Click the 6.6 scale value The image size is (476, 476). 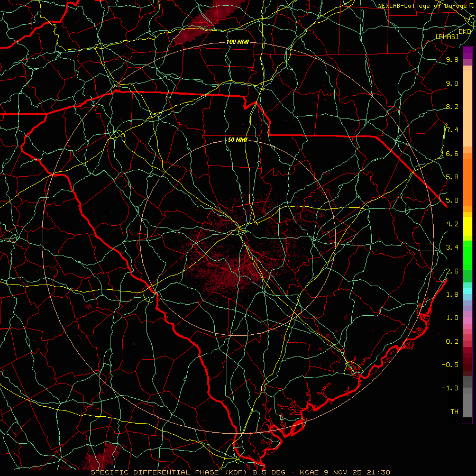click(x=452, y=153)
